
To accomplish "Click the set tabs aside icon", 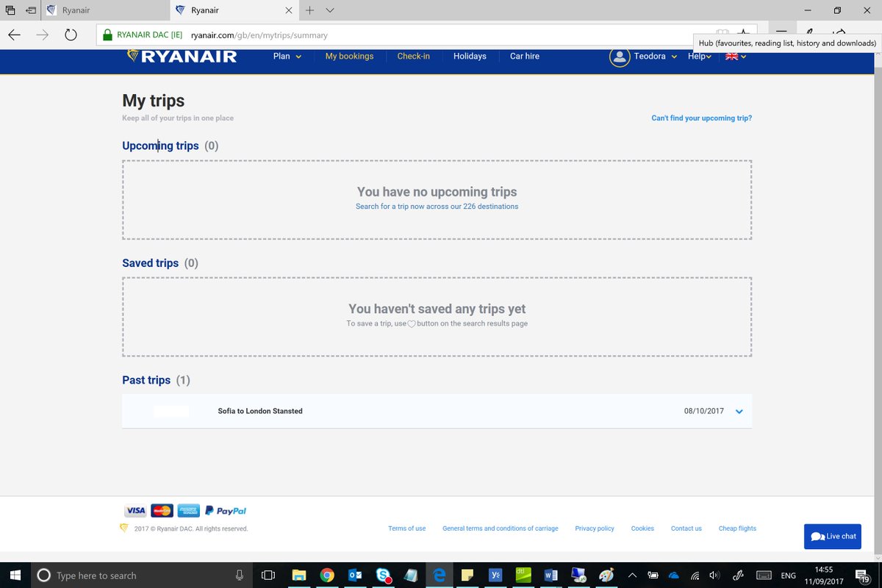I will tap(30, 10).
